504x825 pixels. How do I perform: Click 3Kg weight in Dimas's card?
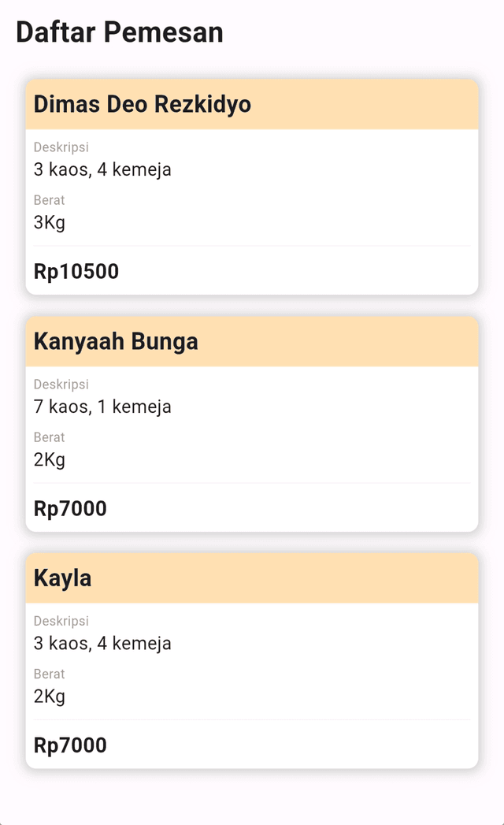tap(50, 222)
